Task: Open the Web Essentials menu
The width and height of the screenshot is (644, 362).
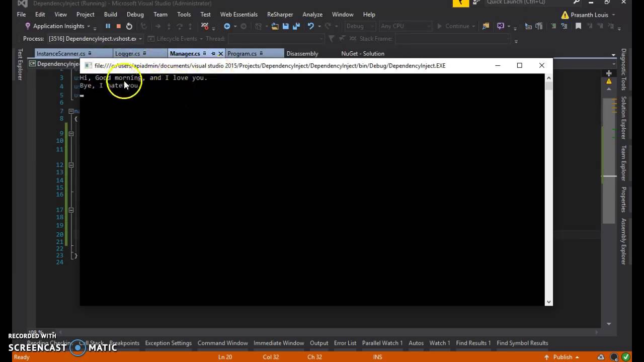Action: click(238, 15)
